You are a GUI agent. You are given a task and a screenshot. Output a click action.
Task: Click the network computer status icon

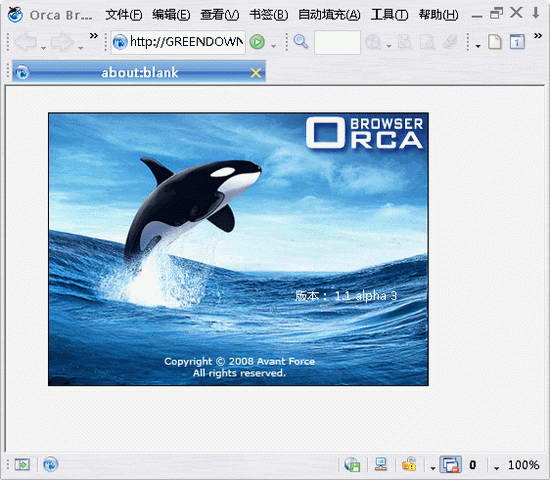click(381, 464)
